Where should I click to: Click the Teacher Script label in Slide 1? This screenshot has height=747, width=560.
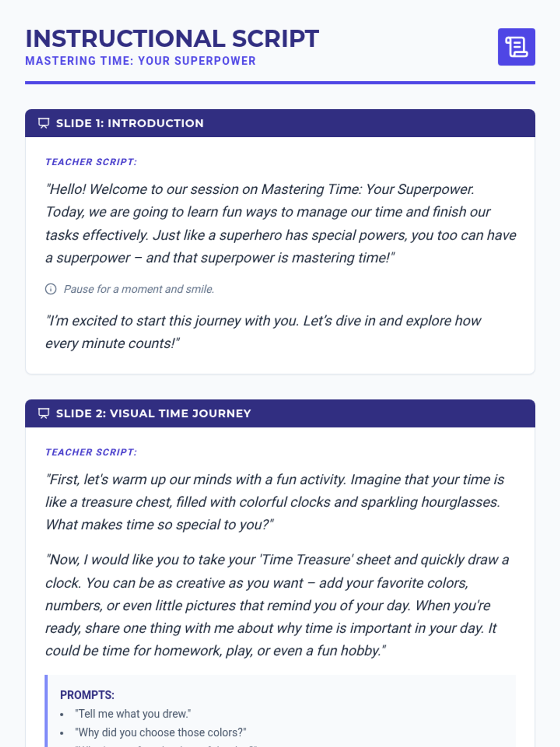pos(91,162)
